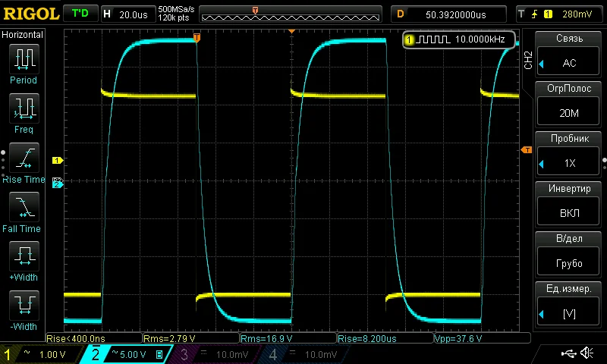The width and height of the screenshot is (607, 364).
Task: Click the delay value 50.3920000us field
Action: click(456, 14)
